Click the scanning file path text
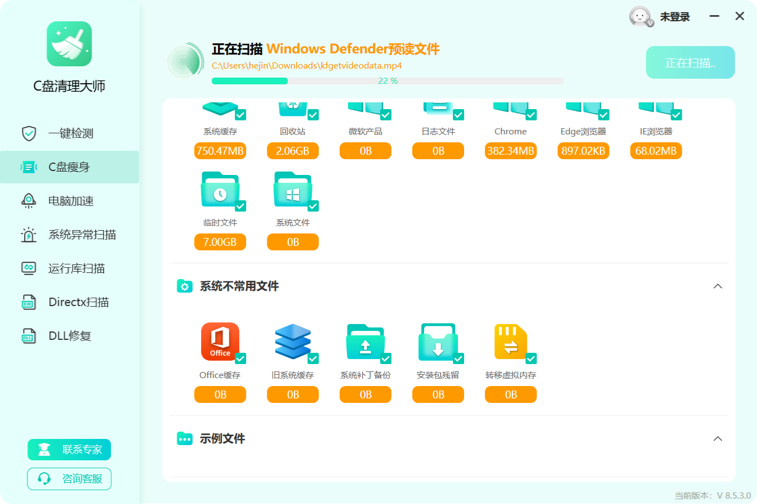This screenshot has height=504, width=757. (x=307, y=66)
